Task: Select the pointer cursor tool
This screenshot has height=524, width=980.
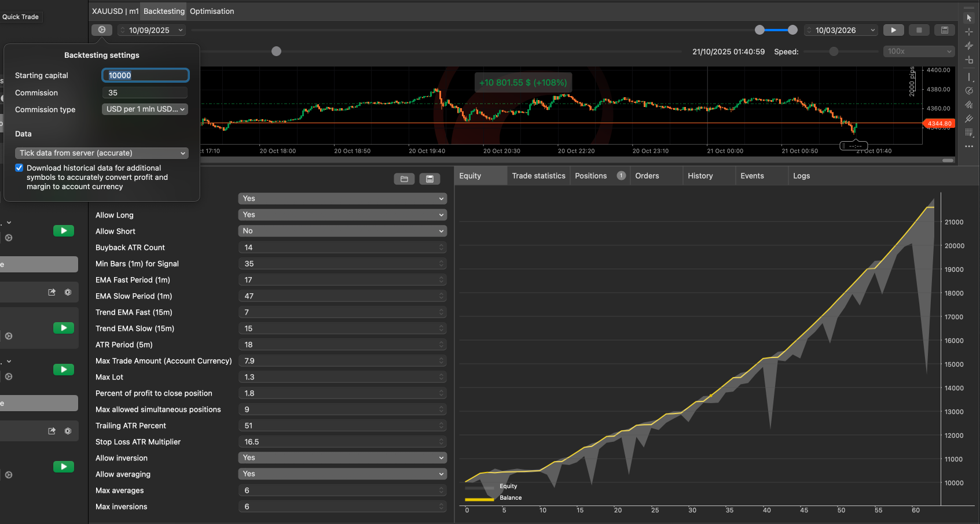Action: click(969, 18)
